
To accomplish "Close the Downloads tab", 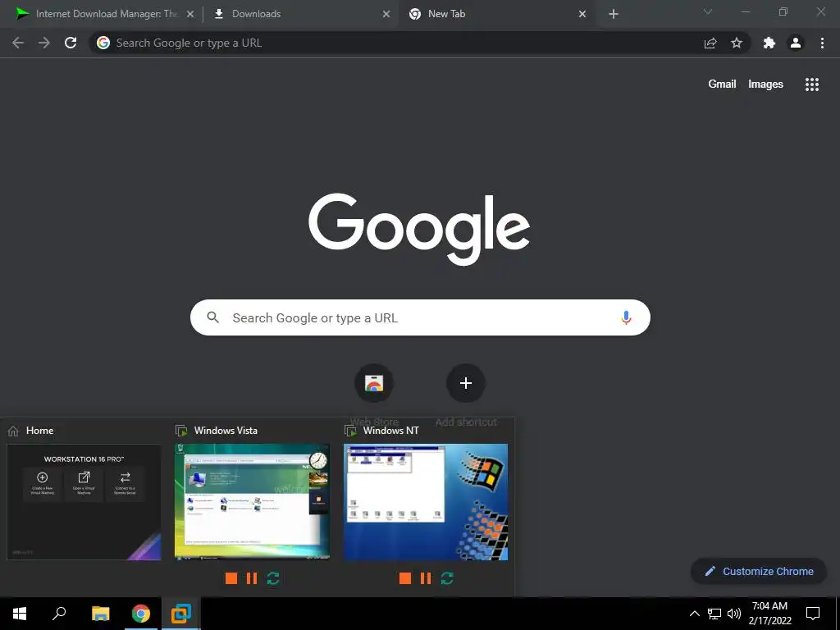I will tap(386, 14).
